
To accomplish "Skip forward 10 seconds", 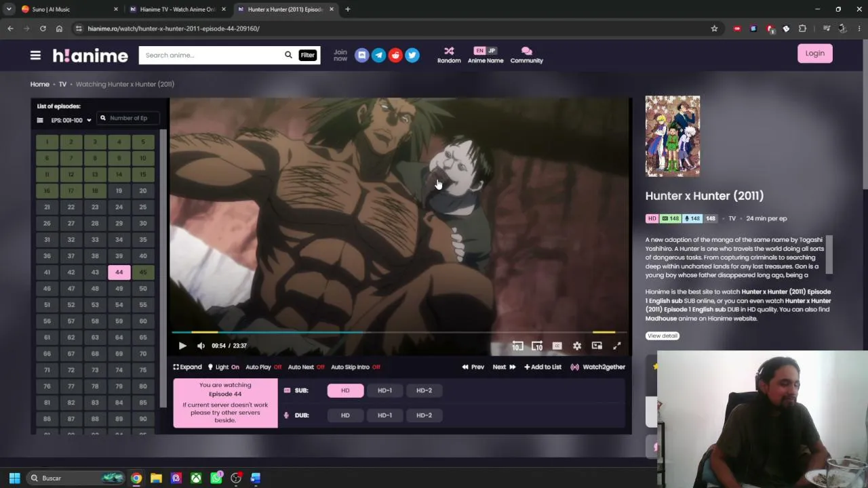I will (537, 346).
